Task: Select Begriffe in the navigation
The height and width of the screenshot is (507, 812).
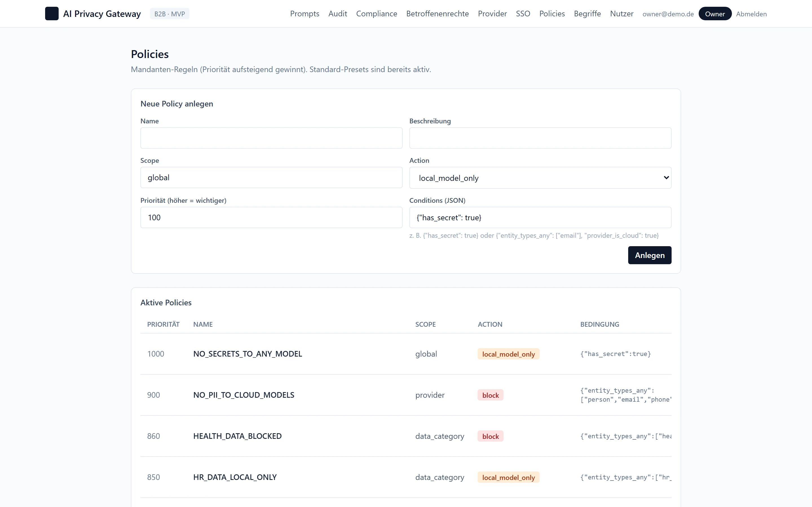Action: 587,14
